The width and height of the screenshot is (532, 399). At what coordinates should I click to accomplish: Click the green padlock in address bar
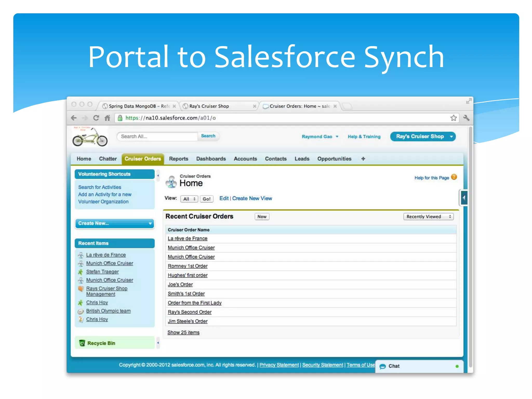pyautogui.click(x=120, y=118)
